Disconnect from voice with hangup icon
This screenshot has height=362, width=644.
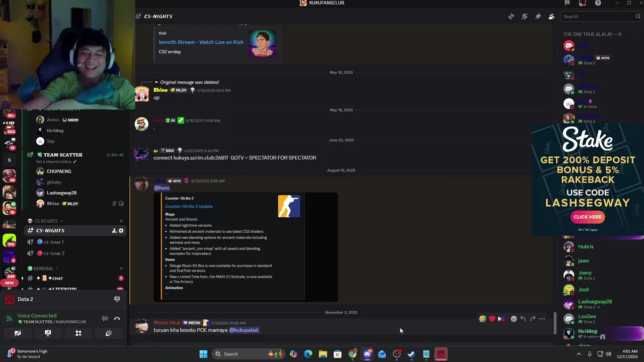click(117, 319)
